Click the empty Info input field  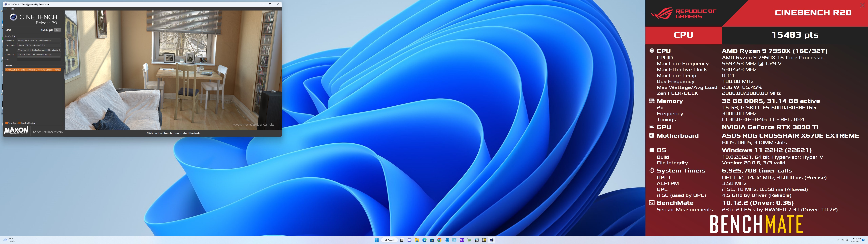pyautogui.click(x=39, y=59)
